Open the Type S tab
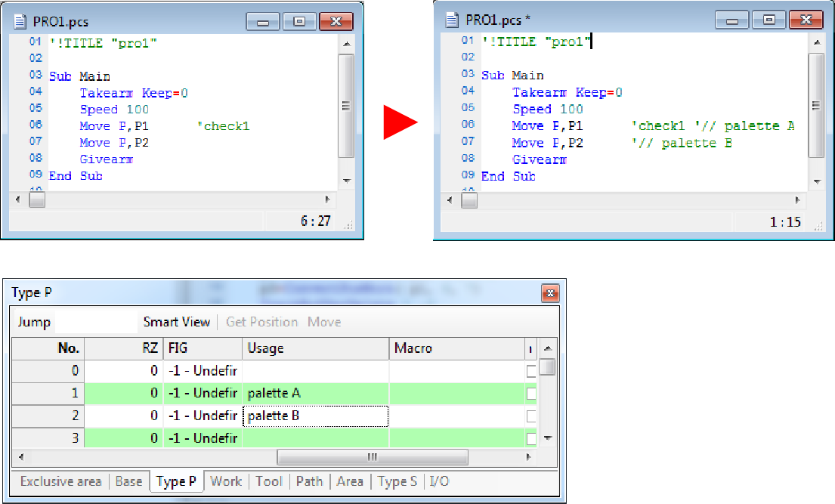Image resolution: width=835 pixels, height=504 pixels. (397, 481)
